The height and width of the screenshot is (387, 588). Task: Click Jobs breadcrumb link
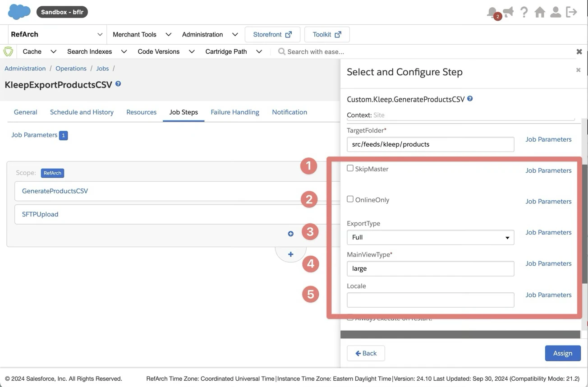(102, 69)
